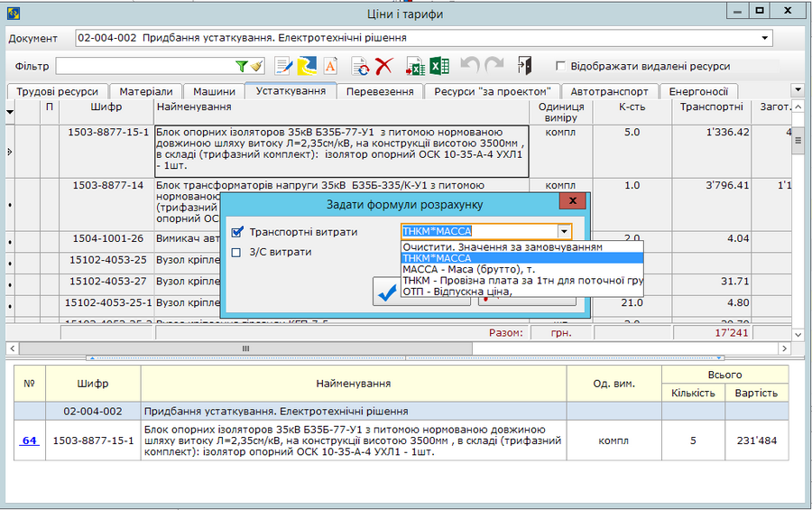
Task: Click the green filter funnel icon
Action: pos(241,66)
